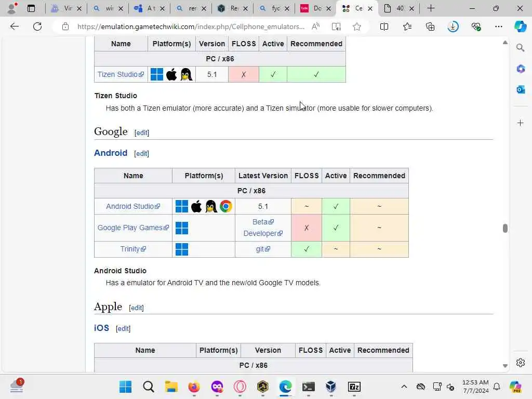Open 7-Zip from taskbar

coord(354,387)
